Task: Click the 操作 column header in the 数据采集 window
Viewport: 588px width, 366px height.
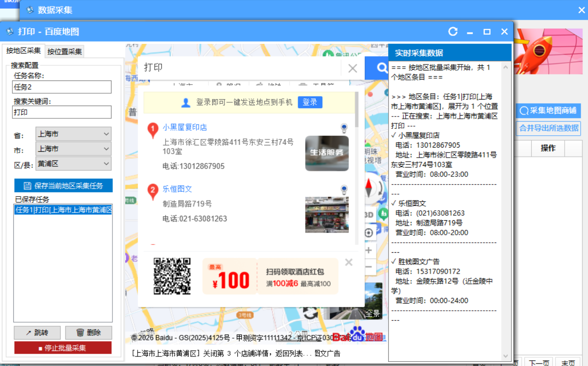Action: pos(548,148)
